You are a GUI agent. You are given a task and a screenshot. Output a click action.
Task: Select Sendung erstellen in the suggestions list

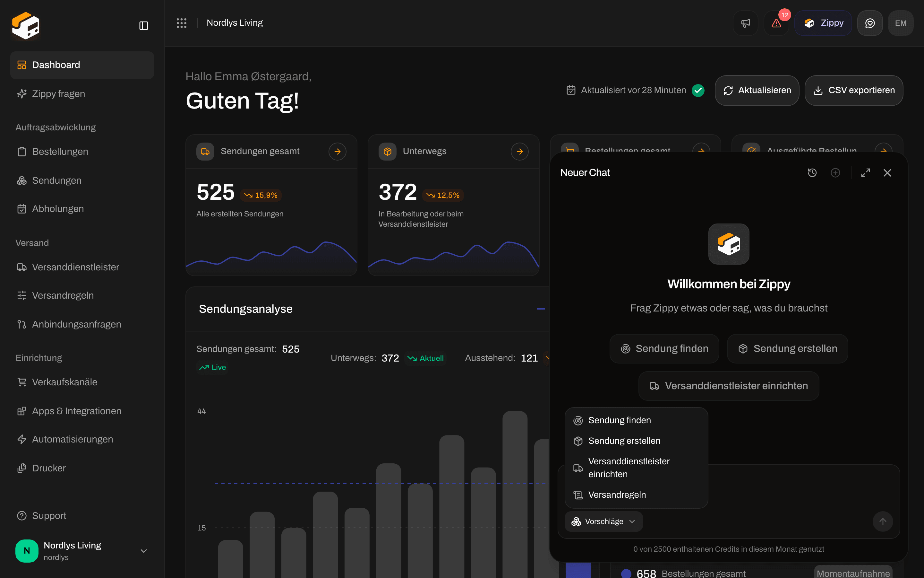pos(636,441)
